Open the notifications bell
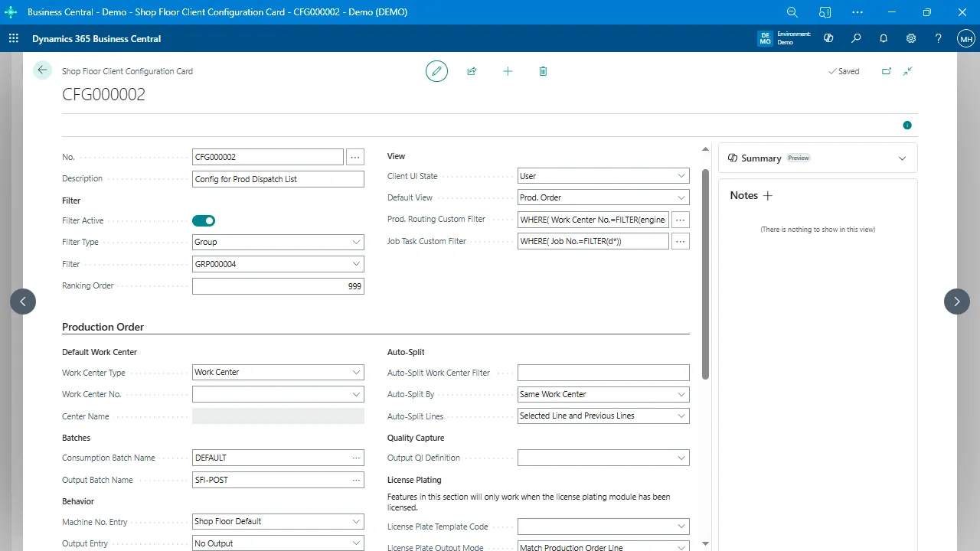 pos(884,39)
